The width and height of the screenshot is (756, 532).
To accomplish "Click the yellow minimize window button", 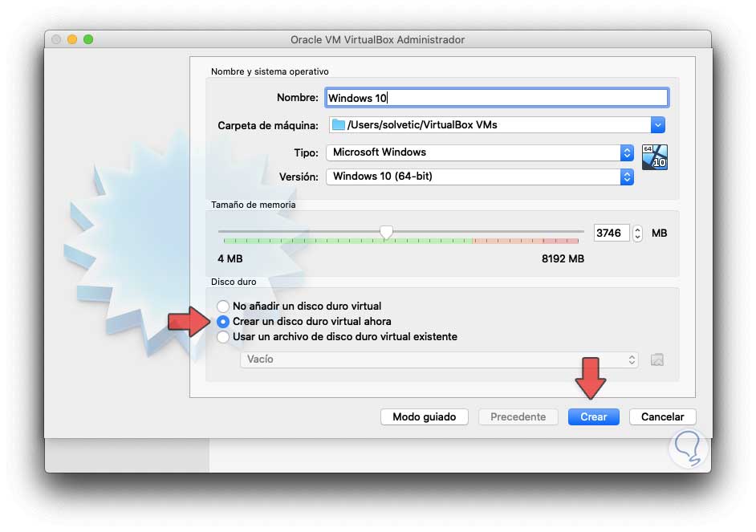I will point(72,39).
